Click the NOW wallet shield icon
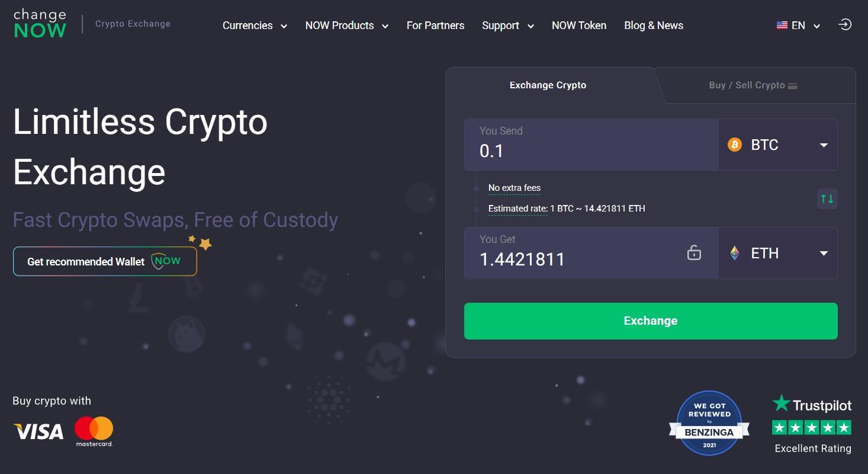This screenshot has width=868, height=474. (166, 261)
